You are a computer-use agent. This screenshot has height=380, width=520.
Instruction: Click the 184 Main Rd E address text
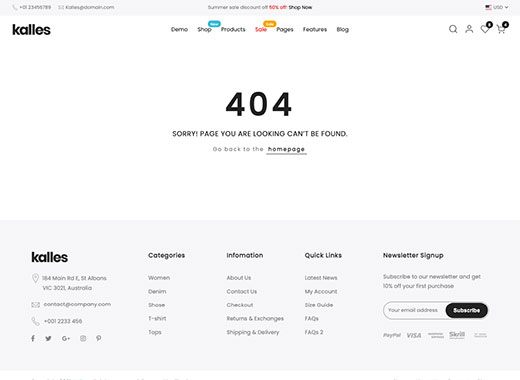(74, 283)
